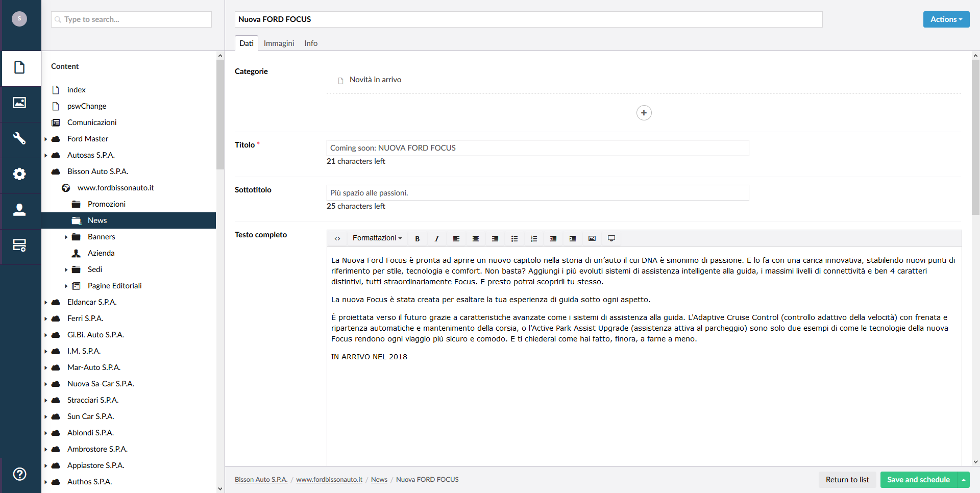Insert embedded media via monitor icon

[611, 238]
